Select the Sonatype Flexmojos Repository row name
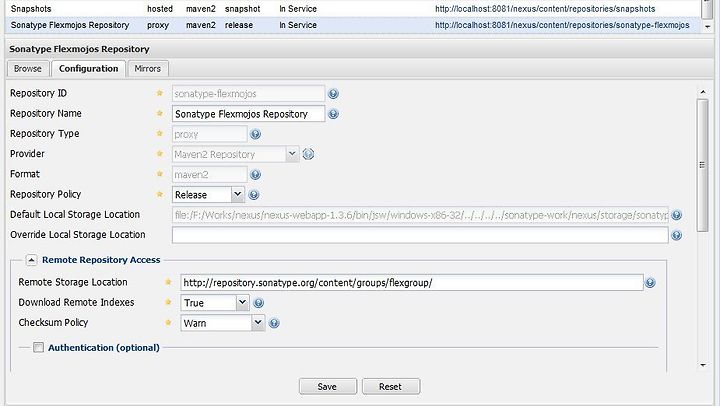This screenshot has height=406, width=720. pos(70,25)
